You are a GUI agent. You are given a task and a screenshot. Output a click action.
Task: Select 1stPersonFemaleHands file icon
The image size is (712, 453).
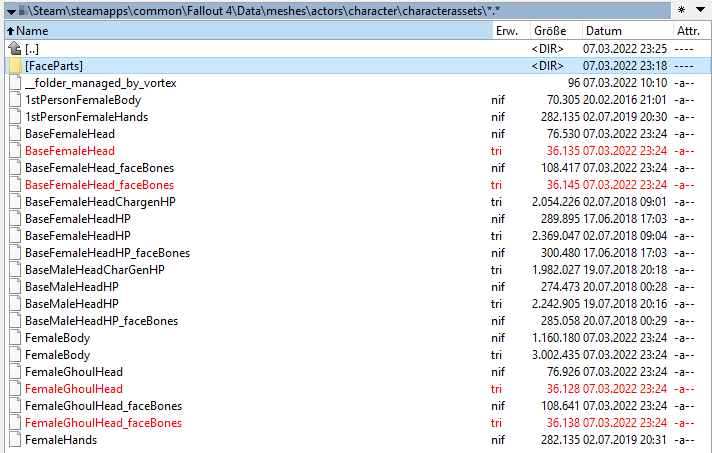[x=15, y=117]
